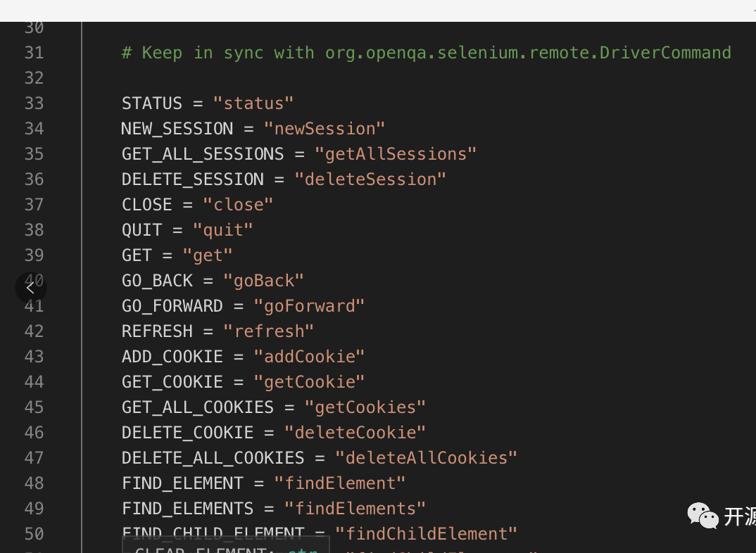756x553 pixels.
Task: Click the "findChildElement" string value
Action: coord(426,534)
